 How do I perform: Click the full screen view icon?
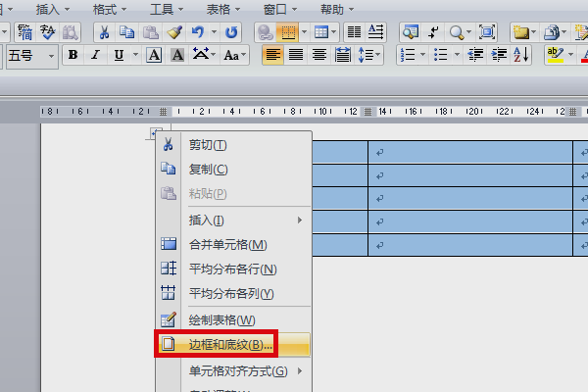(x=487, y=32)
